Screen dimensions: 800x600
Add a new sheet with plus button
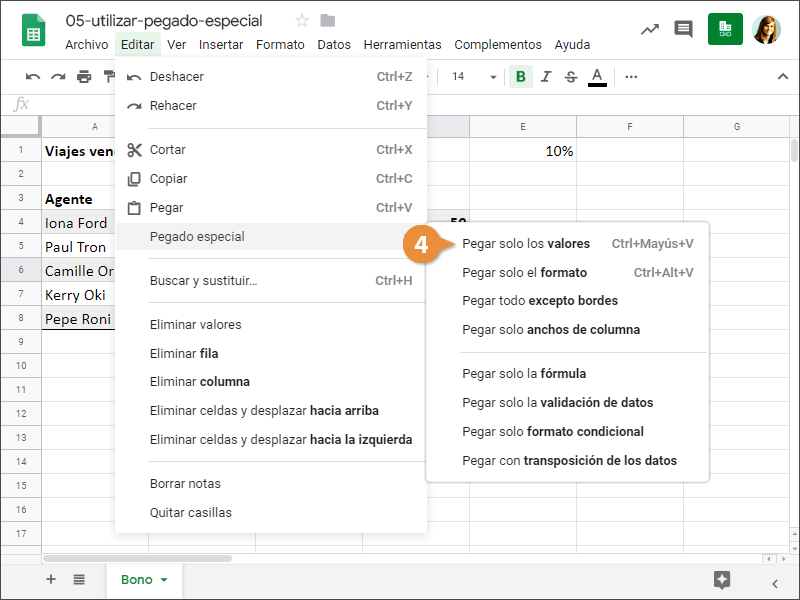coord(51,580)
